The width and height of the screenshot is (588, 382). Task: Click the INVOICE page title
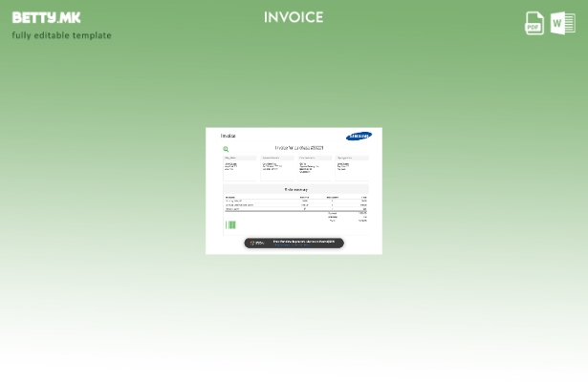tap(294, 18)
